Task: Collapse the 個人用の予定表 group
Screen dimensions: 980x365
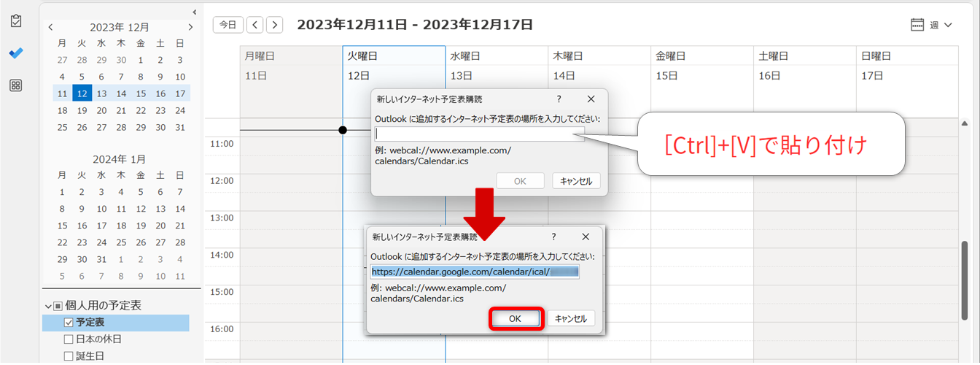Action: click(48, 306)
